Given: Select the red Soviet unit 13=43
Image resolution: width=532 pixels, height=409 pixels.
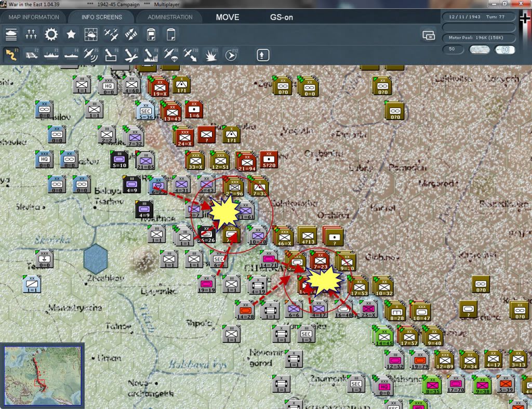Looking at the screenshot, I should click(172, 112).
